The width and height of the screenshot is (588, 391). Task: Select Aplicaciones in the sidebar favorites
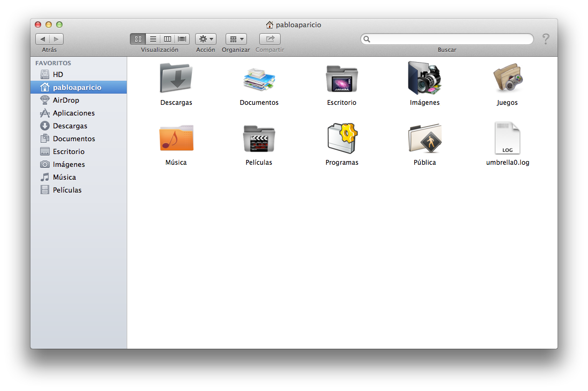[73, 113]
